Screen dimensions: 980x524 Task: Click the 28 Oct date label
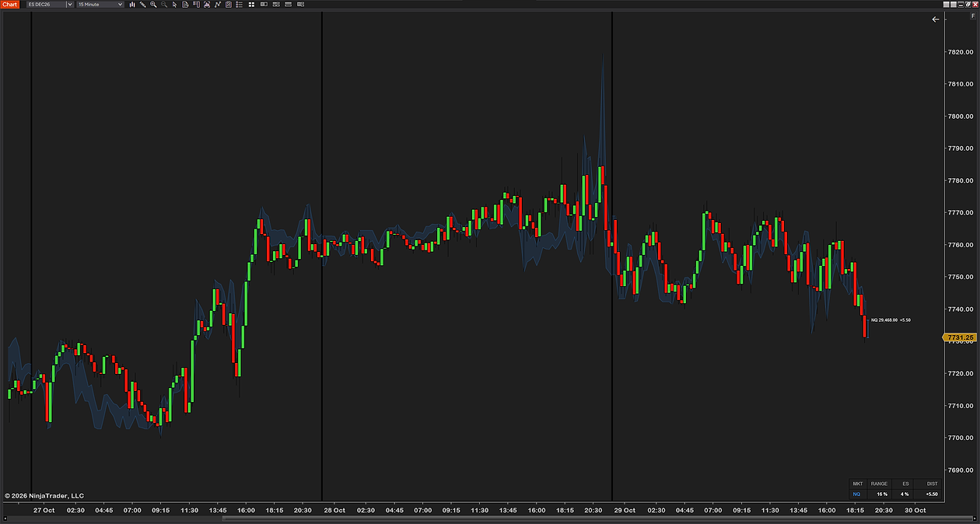click(x=334, y=510)
